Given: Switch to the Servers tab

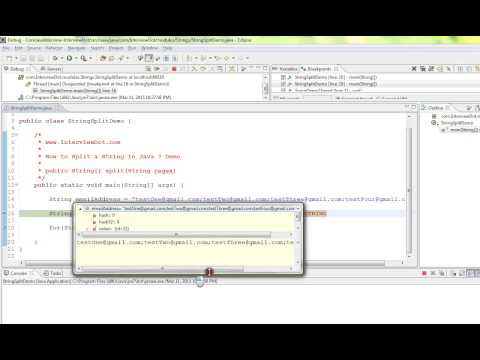Looking at the screenshot, I should [51, 69].
